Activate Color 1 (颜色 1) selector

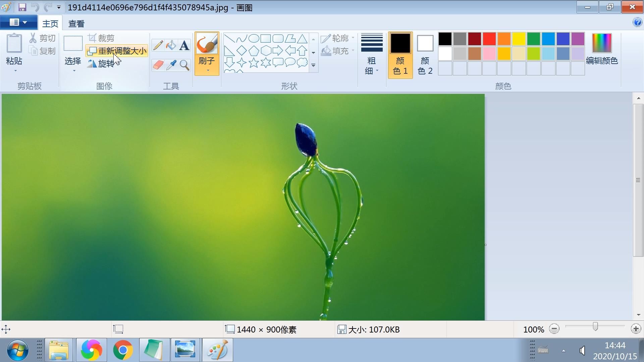pyautogui.click(x=400, y=55)
